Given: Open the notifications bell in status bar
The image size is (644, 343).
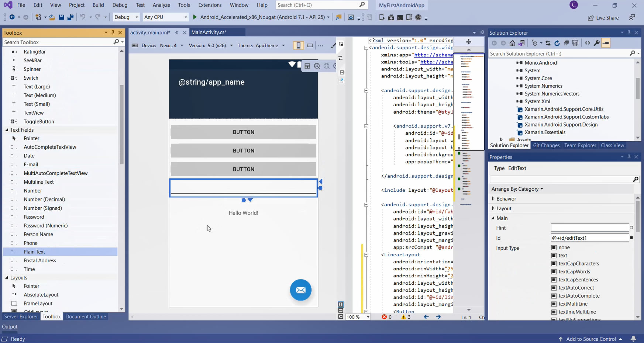Looking at the screenshot, I should tap(633, 339).
